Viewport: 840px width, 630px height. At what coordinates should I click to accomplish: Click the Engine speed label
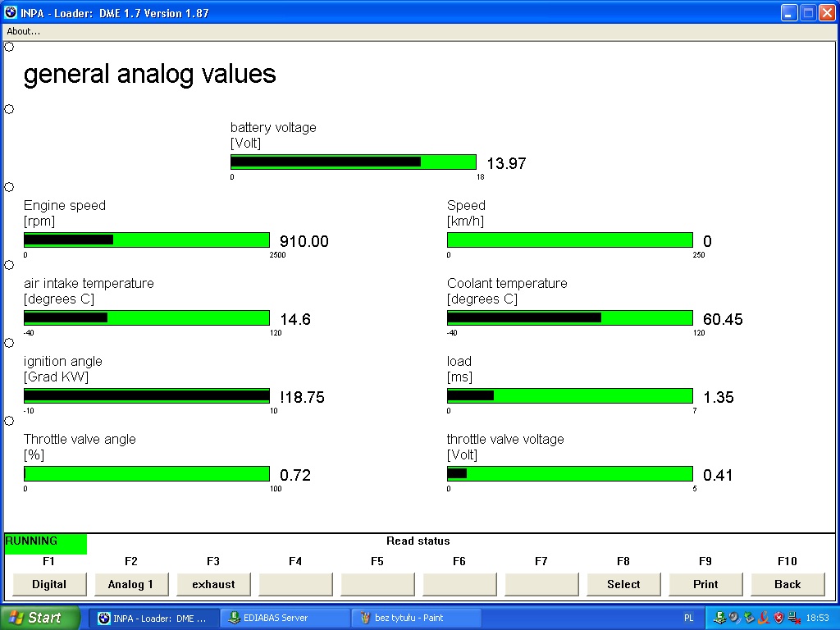(65, 205)
